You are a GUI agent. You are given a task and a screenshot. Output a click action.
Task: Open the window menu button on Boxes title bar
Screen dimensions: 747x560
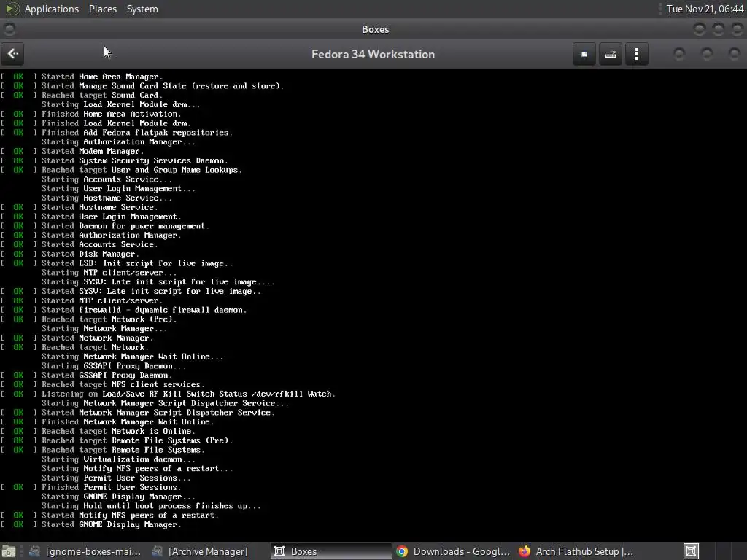pos(9,29)
